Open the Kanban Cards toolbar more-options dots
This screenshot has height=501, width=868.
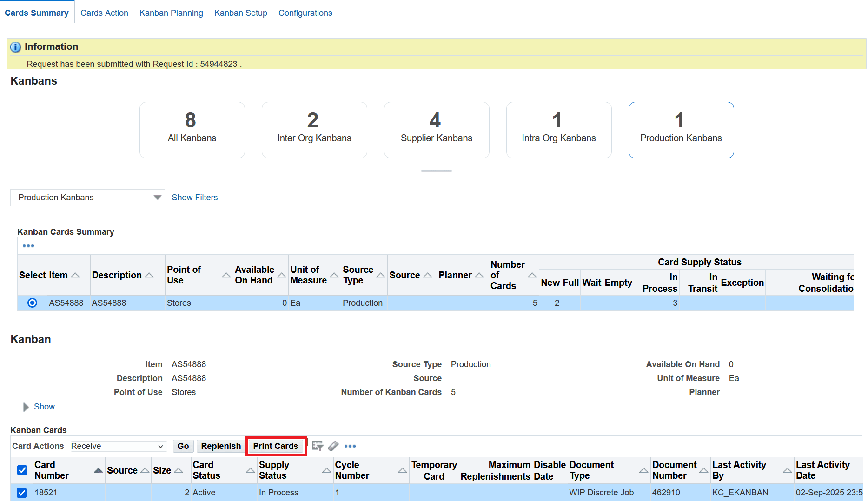tap(350, 446)
